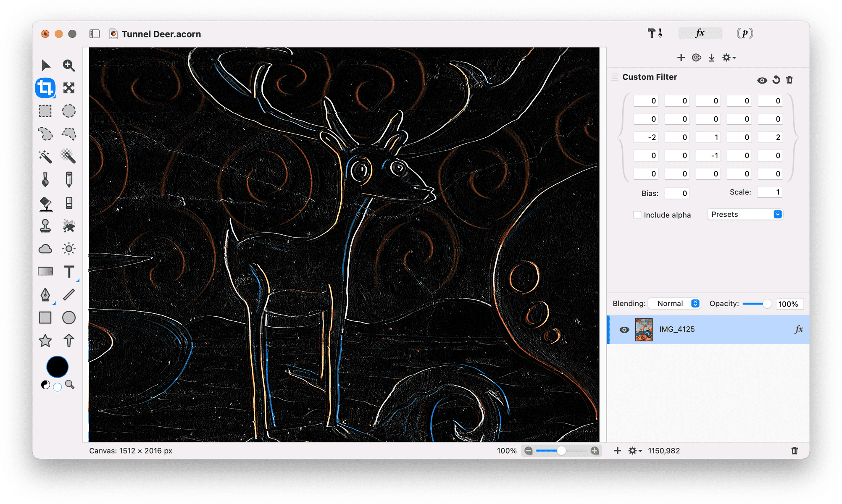Open the filter gear actions menu

pyautogui.click(x=729, y=58)
